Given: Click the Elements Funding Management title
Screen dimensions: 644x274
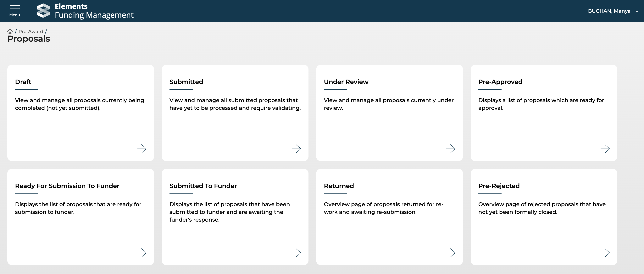Looking at the screenshot, I should click(x=94, y=11).
